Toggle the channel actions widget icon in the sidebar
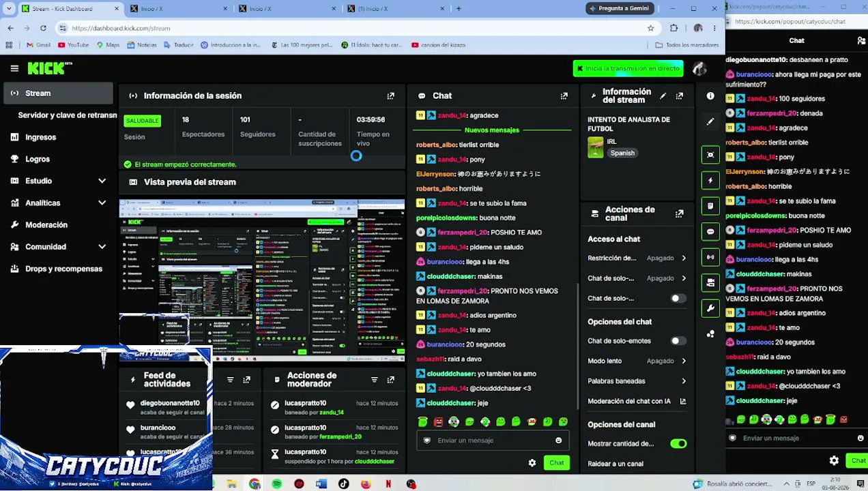Viewport: 868px width, 491px height. click(x=710, y=282)
